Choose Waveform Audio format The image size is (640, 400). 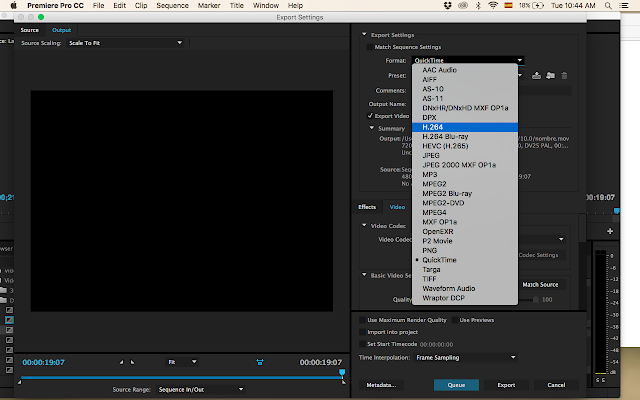tap(465, 288)
